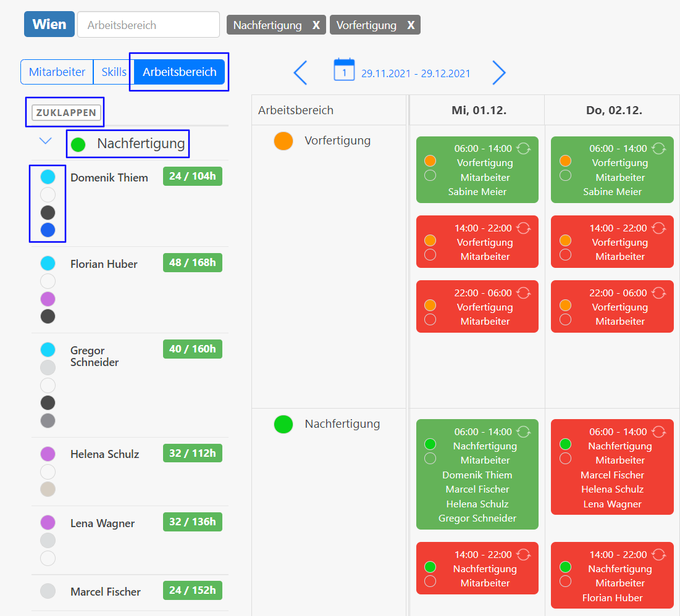Screen dimensions: 680x616
Task: Collapse the Nachfertigung employee group chevron
Action: (x=45, y=141)
